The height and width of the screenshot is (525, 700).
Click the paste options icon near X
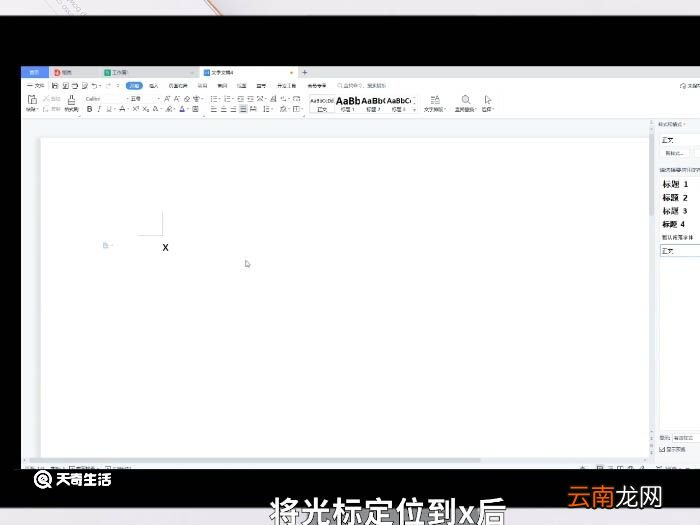(107, 246)
